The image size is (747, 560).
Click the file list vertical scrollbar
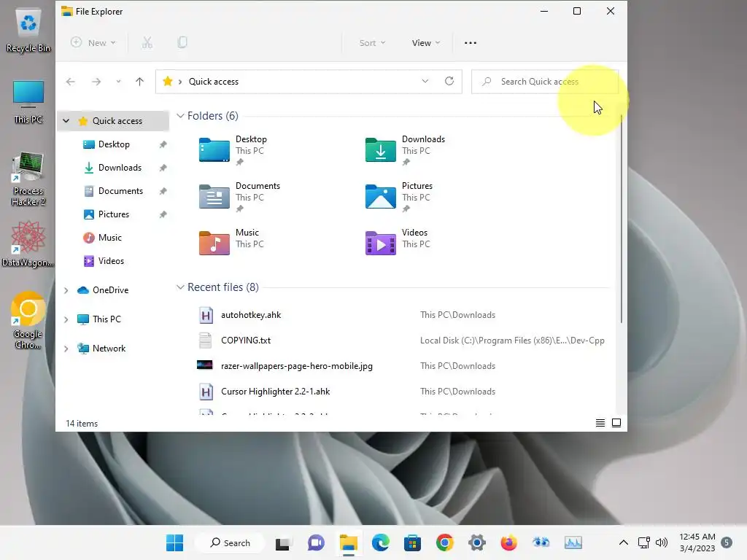coord(621,219)
